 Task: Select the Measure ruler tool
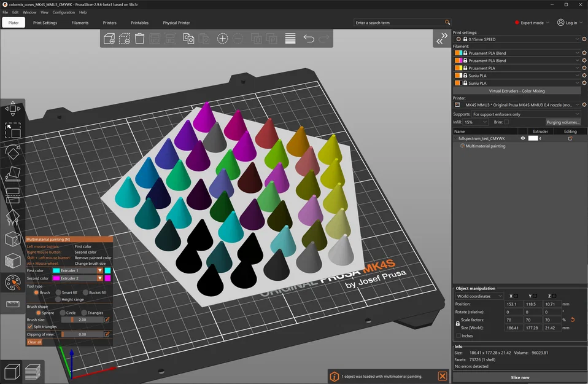[13, 304]
